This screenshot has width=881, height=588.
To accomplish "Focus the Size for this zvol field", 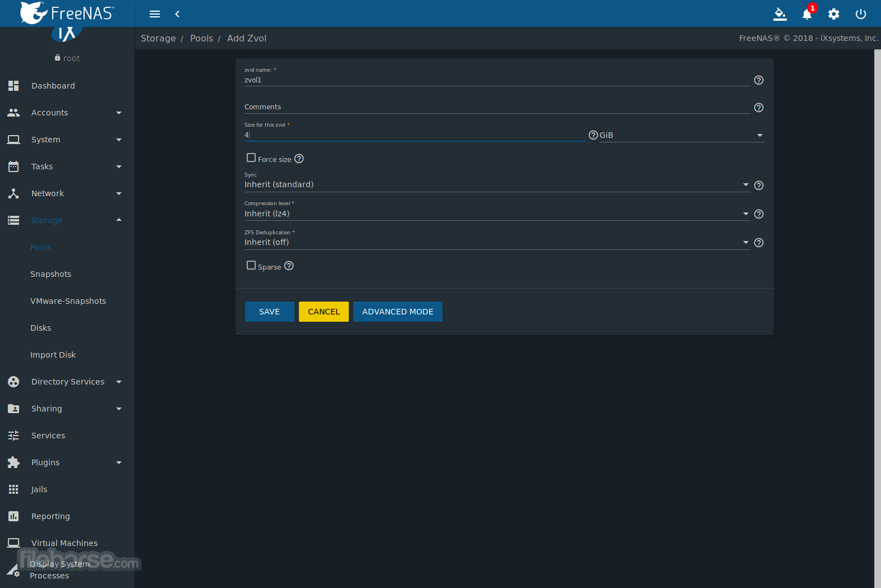I will coord(415,135).
